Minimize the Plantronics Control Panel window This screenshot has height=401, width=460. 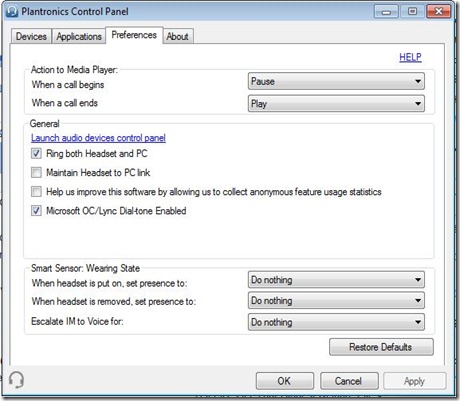point(386,12)
